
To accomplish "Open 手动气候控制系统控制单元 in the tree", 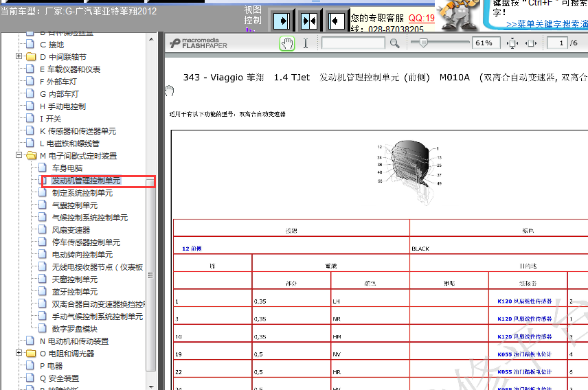I will [97, 317].
